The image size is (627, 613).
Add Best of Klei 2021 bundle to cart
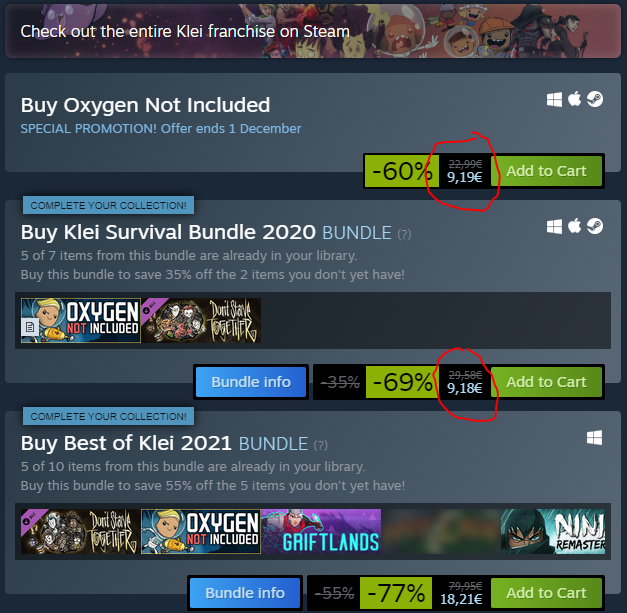click(546, 593)
